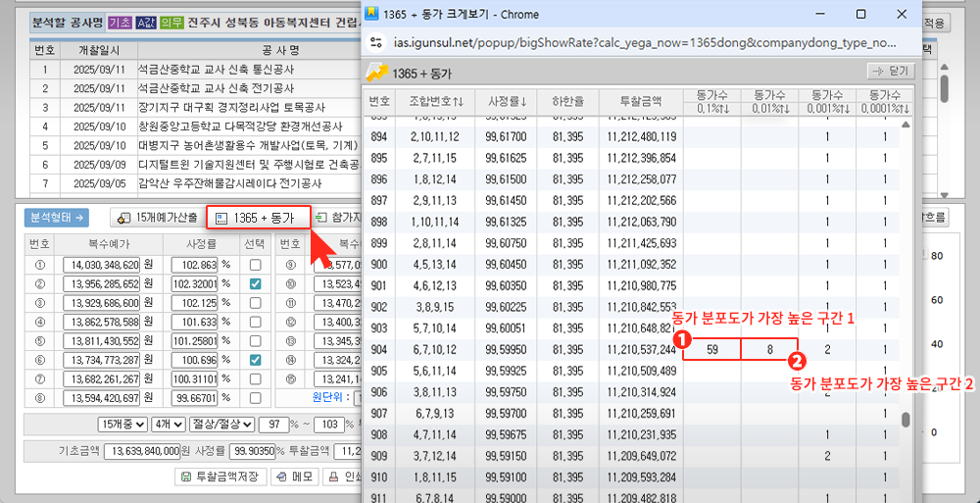This screenshot has height=503, width=980.
Task: Open the 절상/절상 dropdown
Action: click(x=221, y=425)
